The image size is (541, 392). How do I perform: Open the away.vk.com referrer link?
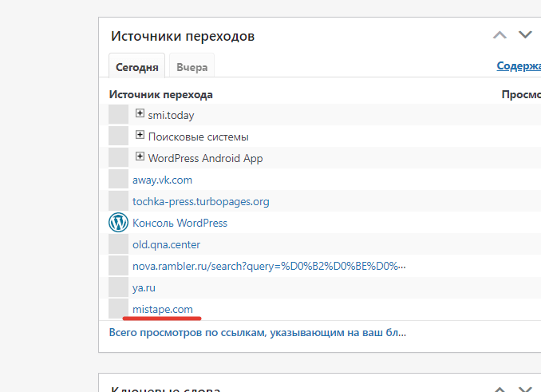[x=162, y=180]
